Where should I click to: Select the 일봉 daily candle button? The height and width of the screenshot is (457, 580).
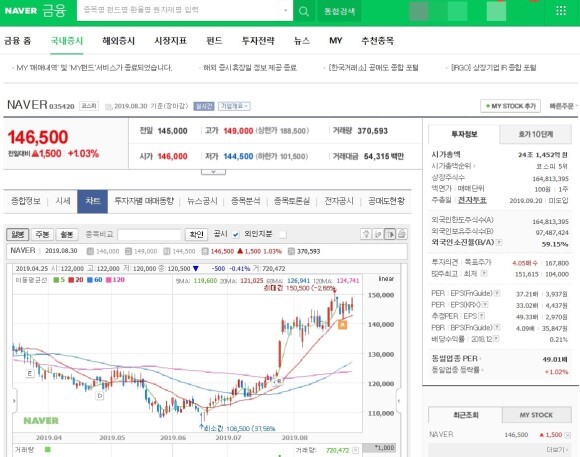[17, 234]
